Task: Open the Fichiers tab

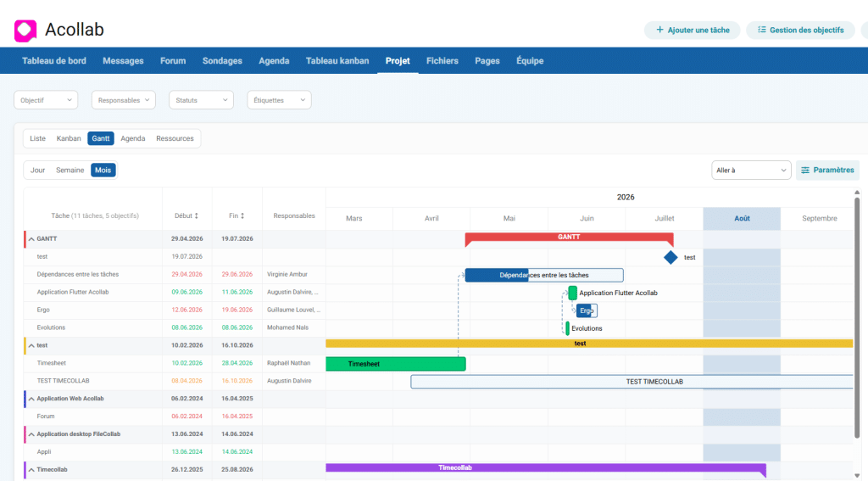Action: tap(442, 61)
